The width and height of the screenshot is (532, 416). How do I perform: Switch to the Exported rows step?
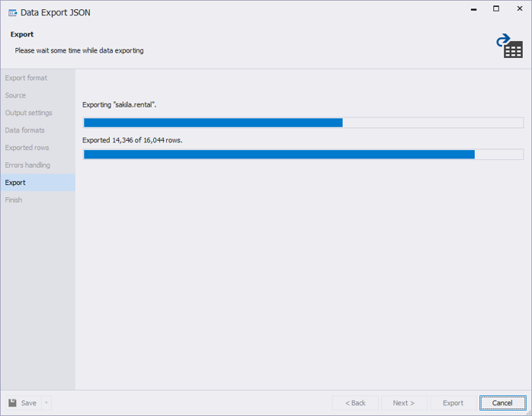click(27, 148)
